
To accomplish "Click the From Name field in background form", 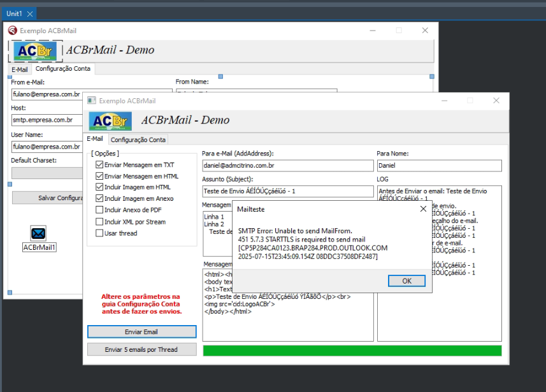I will pyautogui.click(x=257, y=91).
